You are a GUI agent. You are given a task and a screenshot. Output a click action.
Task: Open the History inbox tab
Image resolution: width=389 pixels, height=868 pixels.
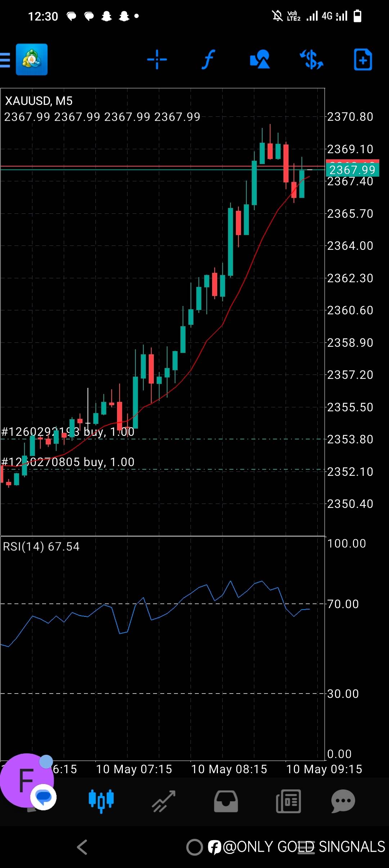(x=226, y=801)
